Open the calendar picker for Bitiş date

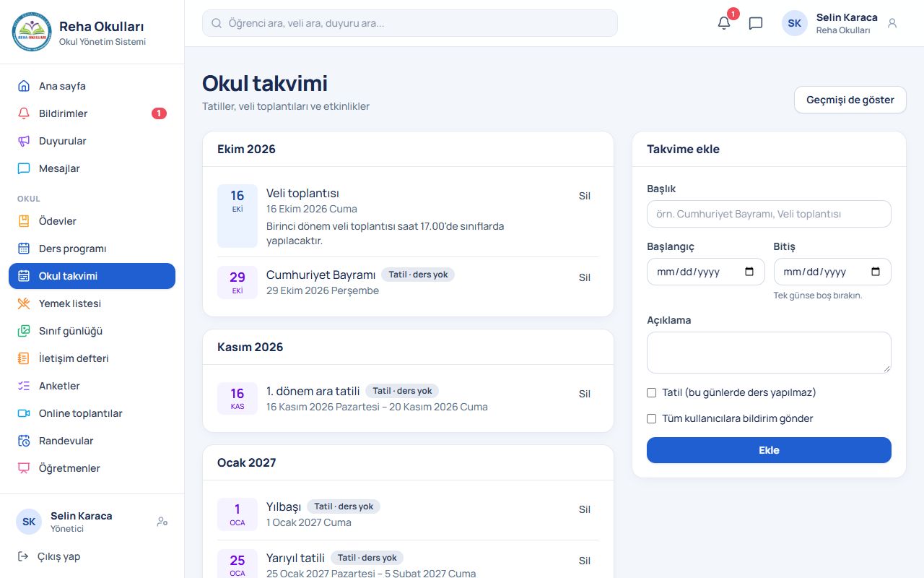click(876, 272)
